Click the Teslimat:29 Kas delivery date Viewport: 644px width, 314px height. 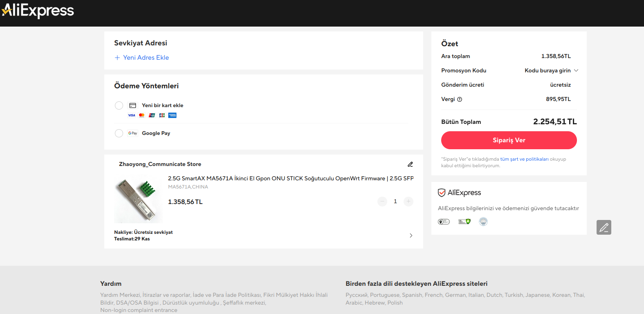pos(132,239)
